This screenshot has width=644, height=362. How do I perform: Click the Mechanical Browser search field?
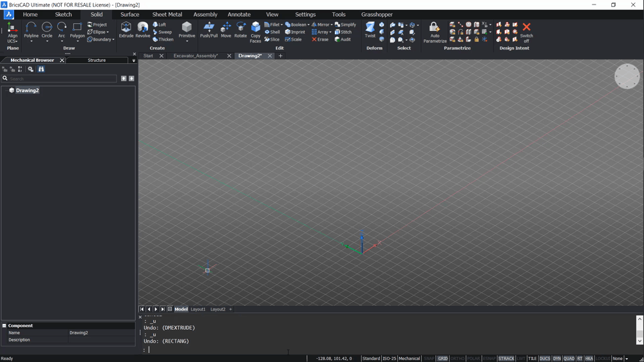[63, 79]
